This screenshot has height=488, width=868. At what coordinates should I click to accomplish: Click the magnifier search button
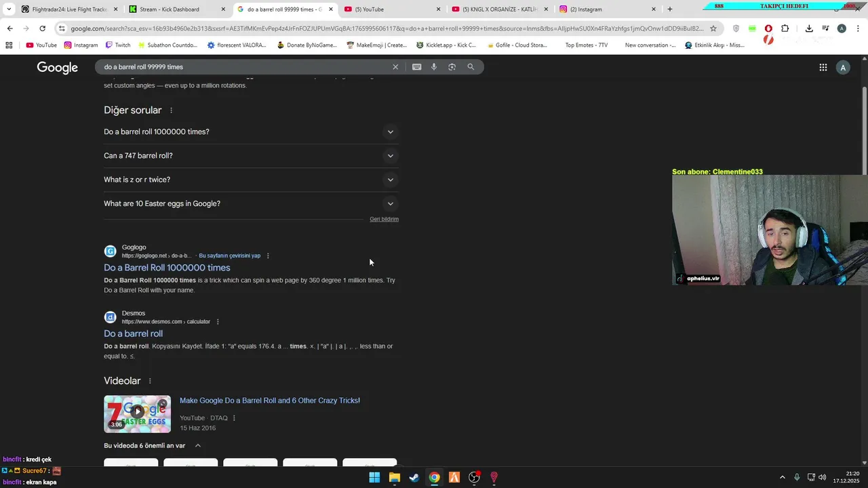pyautogui.click(x=471, y=67)
